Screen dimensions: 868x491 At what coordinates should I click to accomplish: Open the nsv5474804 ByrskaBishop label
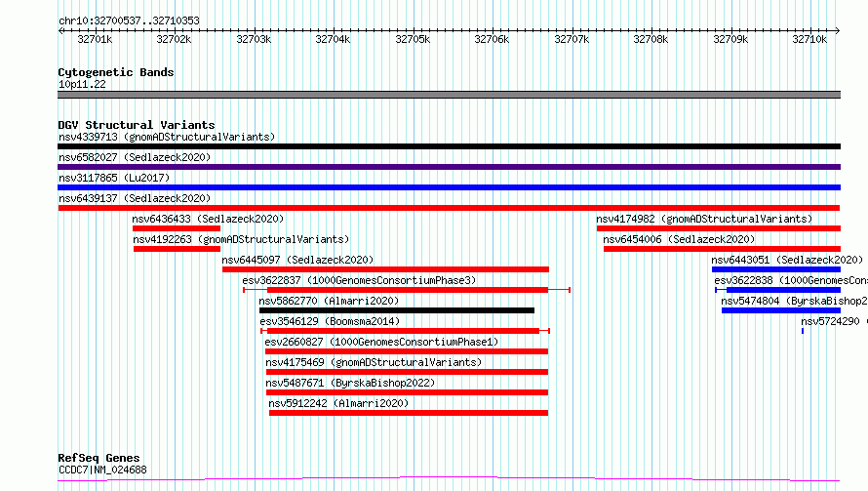pos(794,301)
